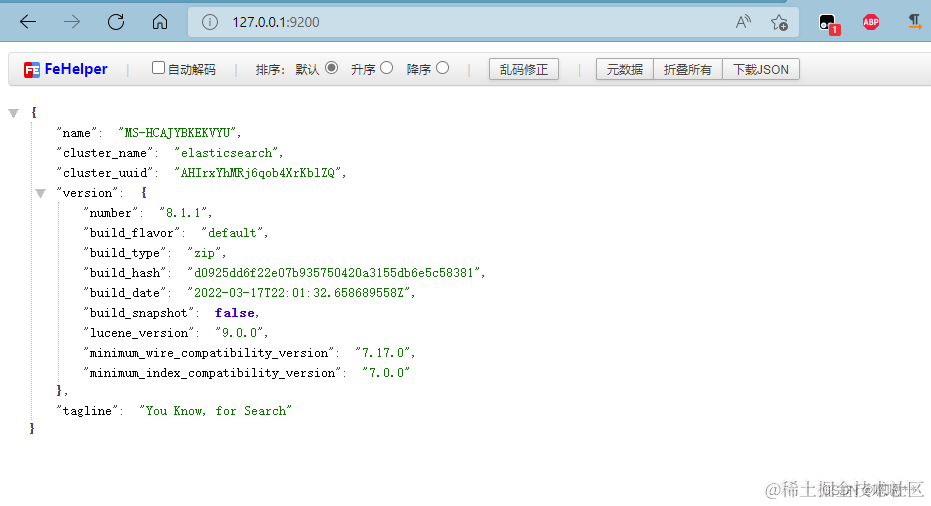
Task: Click the build_flavor value "default"
Action: pos(232,233)
